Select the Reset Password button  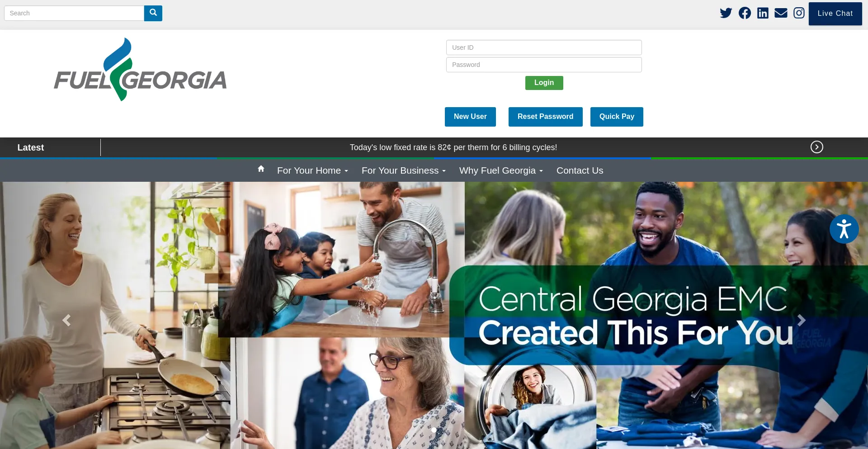[x=545, y=117]
